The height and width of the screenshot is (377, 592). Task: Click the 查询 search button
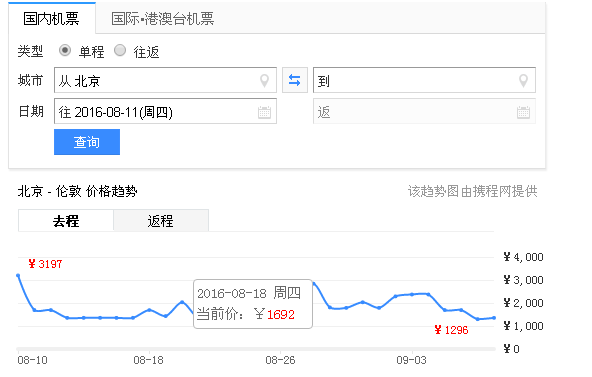tap(87, 142)
